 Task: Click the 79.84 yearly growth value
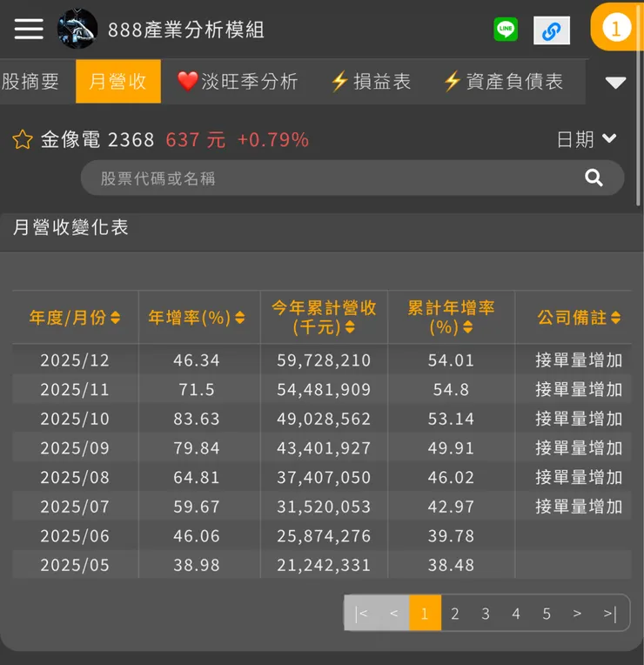[x=197, y=448]
